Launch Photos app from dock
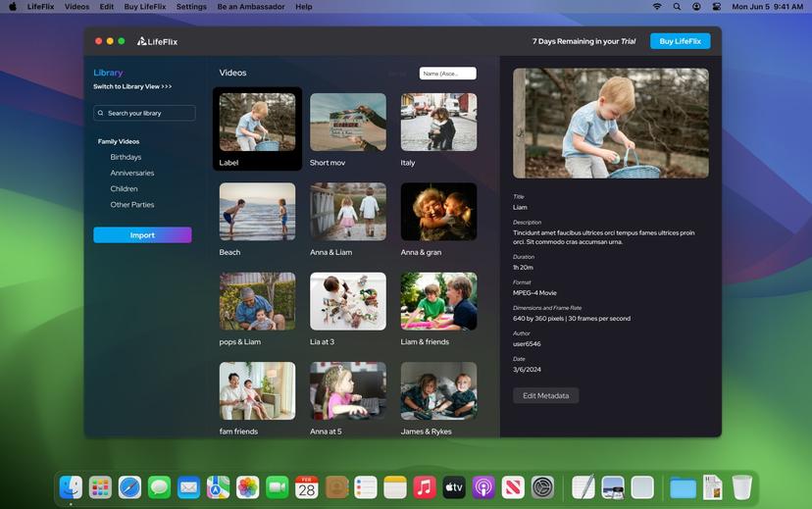This screenshot has width=812, height=509. [x=248, y=486]
